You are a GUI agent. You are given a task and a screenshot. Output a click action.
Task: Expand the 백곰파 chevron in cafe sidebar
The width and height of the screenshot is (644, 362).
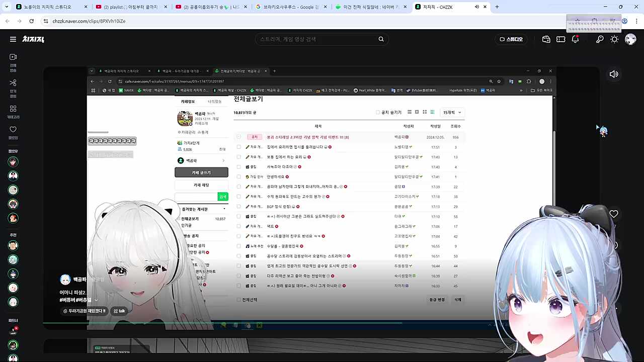coord(223,160)
